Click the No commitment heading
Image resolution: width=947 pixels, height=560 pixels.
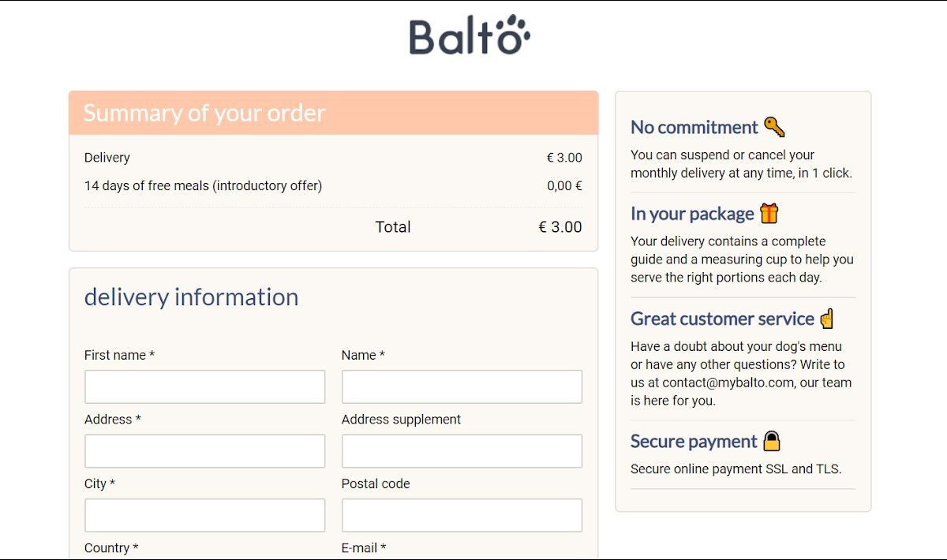tap(694, 127)
